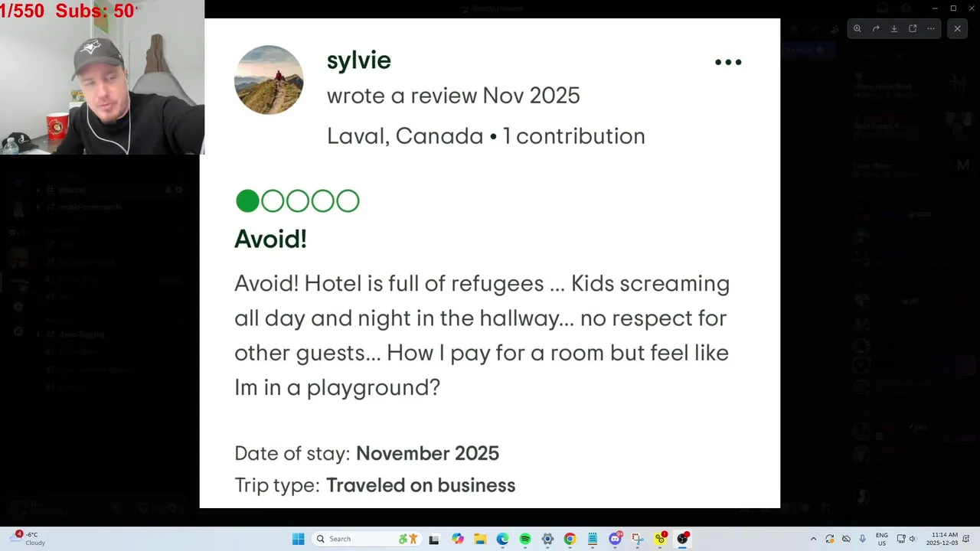Open the image in browser icon
The image size is (980, 551).
pyautogui.click(x=913, y=28)
